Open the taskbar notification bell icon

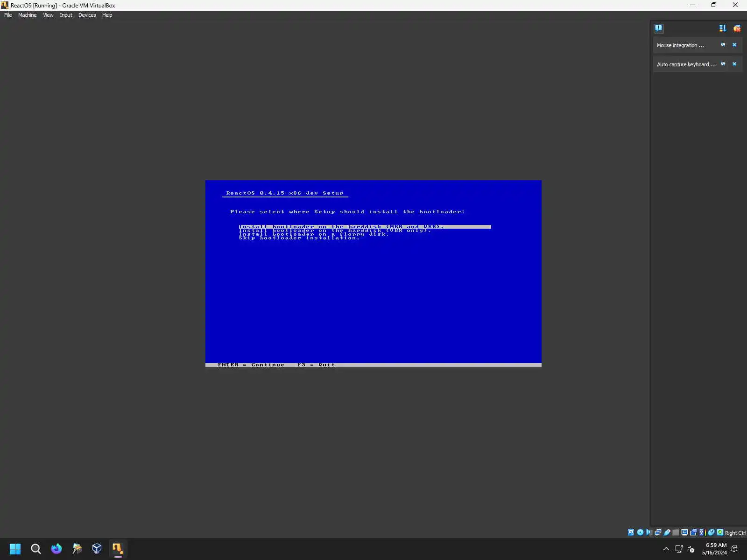pos(734,549)
